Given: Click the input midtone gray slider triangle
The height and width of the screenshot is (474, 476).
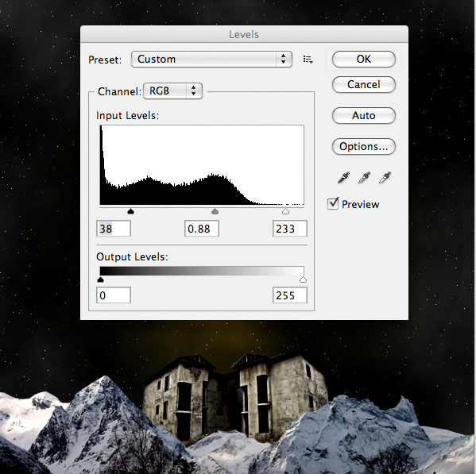Looking at the screenshot, I should 215,211.
